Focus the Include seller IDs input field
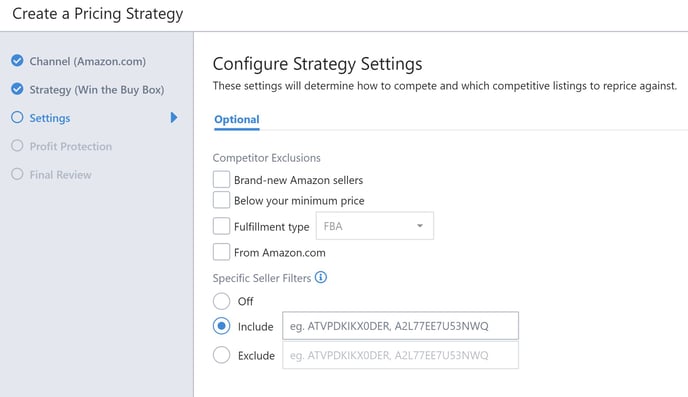Image resolution: width=688 pixels, height=397 pixels. [400, 326]
